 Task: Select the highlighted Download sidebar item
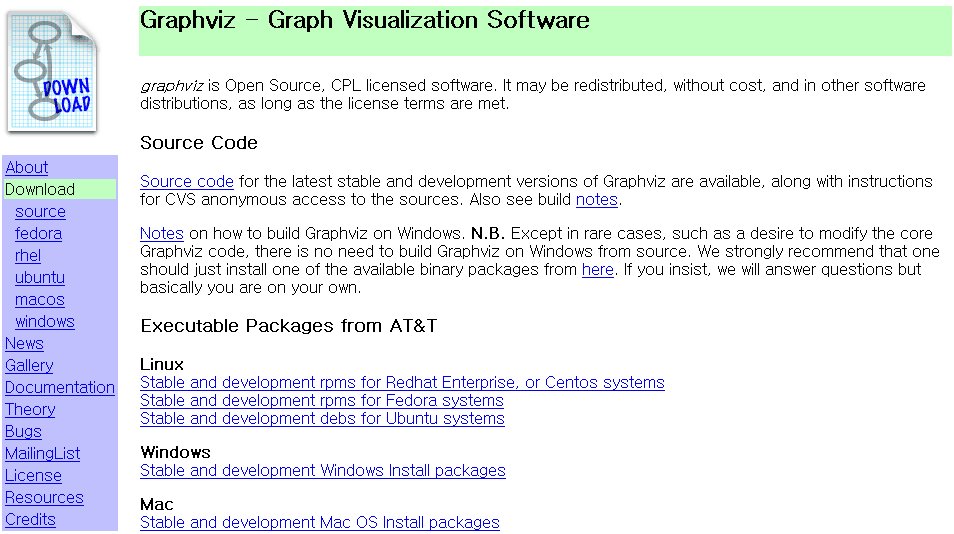[60, 189]
